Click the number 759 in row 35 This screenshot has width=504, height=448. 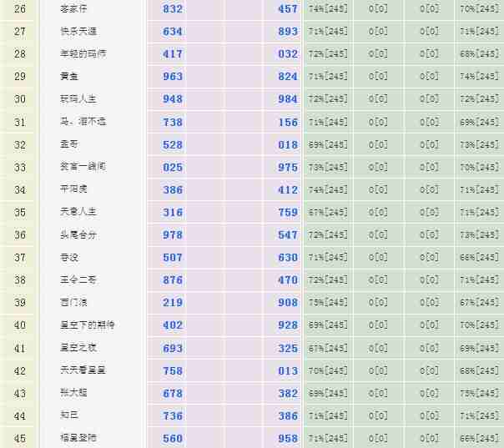pos(288,213)
